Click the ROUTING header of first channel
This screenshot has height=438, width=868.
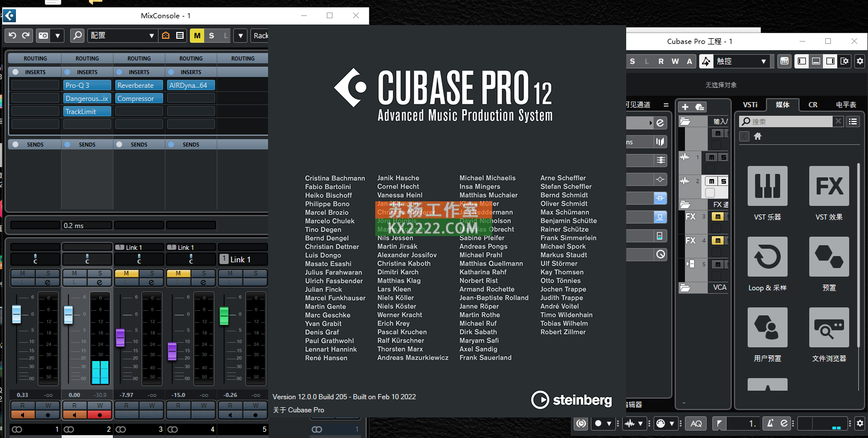tap(35, 58)
